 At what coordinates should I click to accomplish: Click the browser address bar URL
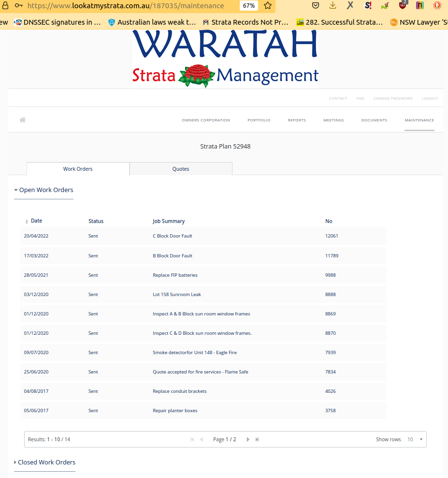(126, 5)
